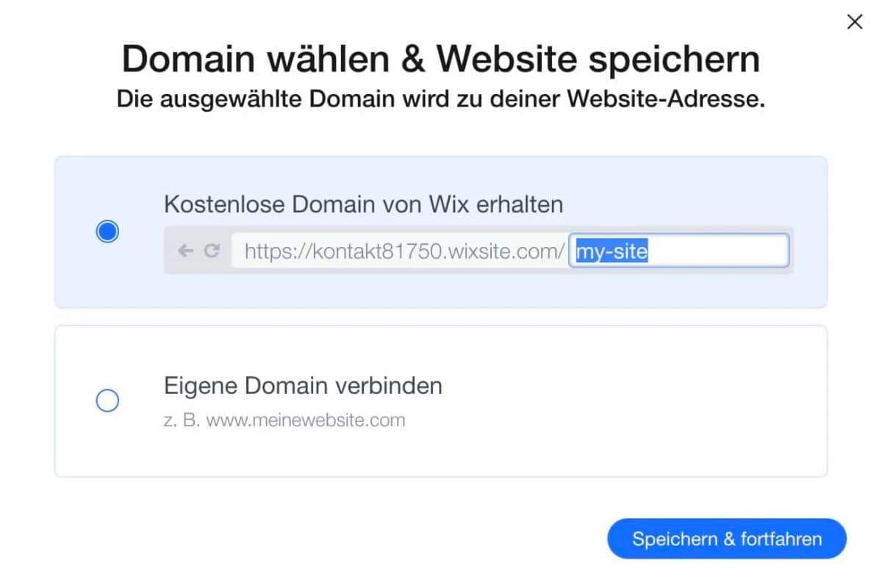Viewport: 882px width, 588px height.
Task: Click the refresh icon in the domain bar
Action: tap(213, 251)
